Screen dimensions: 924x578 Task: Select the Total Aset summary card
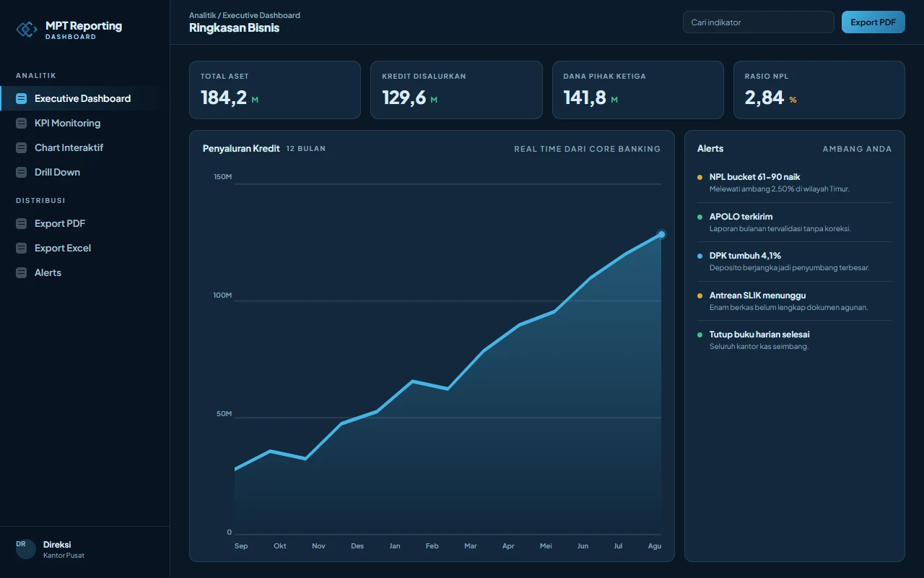pos(274,90)
